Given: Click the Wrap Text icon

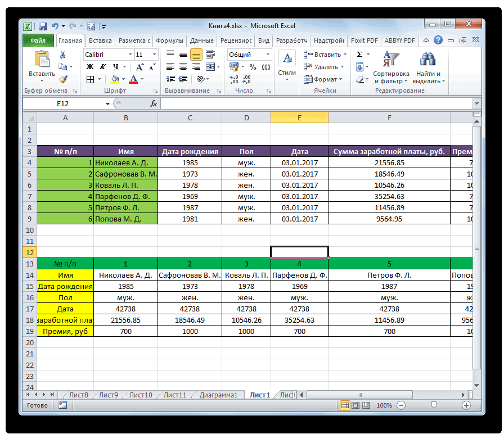Looking at the screenshot, I should [x=210, y=55].
